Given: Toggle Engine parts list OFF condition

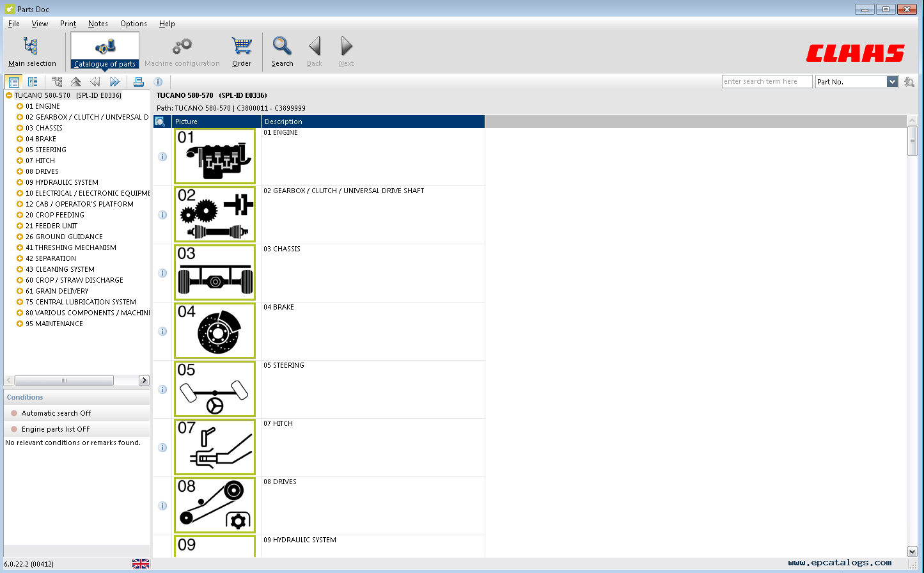Looking at the screenshot, I should [77, 429].
